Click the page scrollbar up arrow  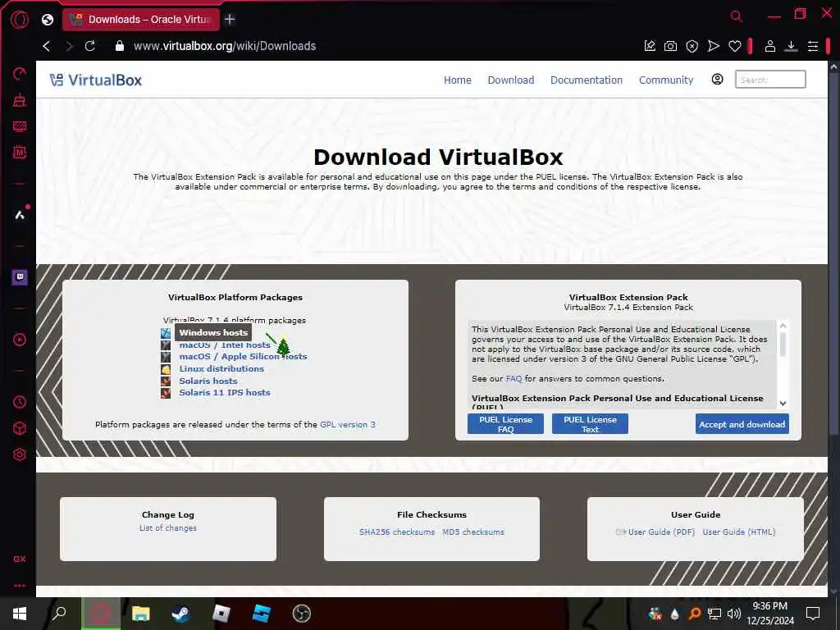click(833, 67)
